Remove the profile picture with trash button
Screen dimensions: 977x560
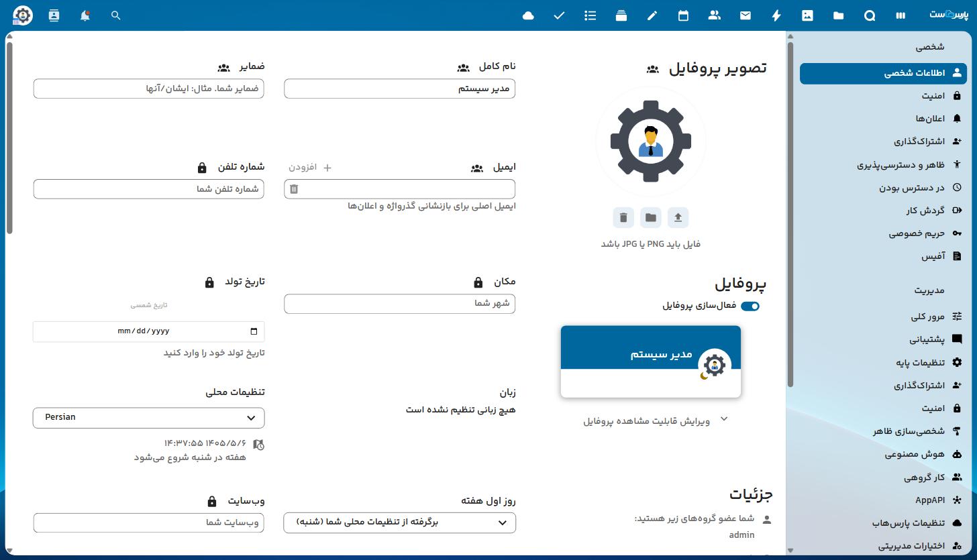click(x=623, y=217)
